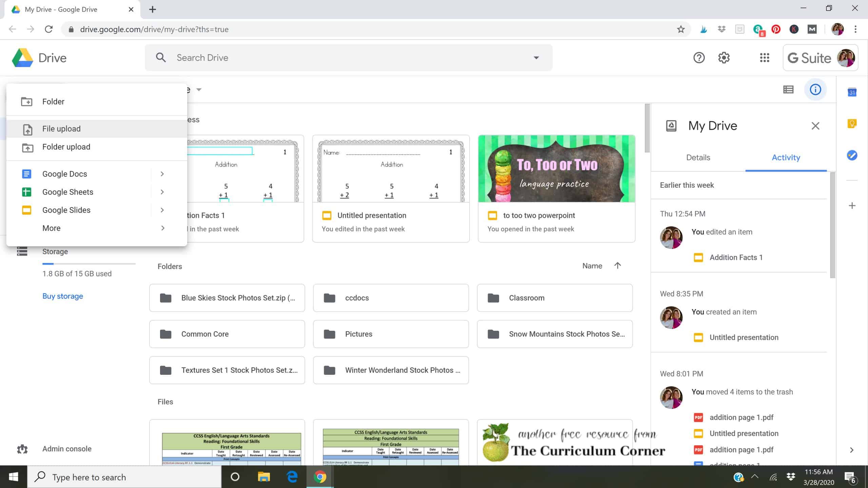Choose File upload from the menu
This screenshot has width=868, height=488.
click(x=61, y=129)
